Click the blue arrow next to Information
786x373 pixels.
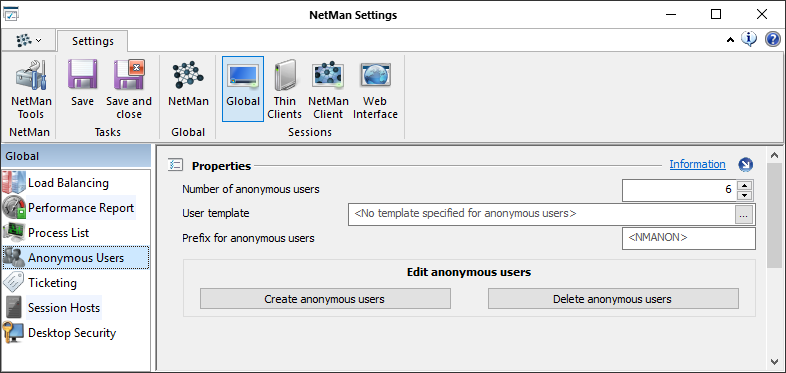pyautogui.click(x=746, y=164)
